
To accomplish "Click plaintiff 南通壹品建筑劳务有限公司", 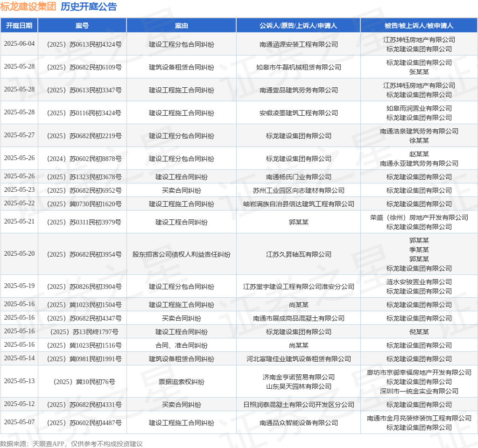I will pos(298,90).
